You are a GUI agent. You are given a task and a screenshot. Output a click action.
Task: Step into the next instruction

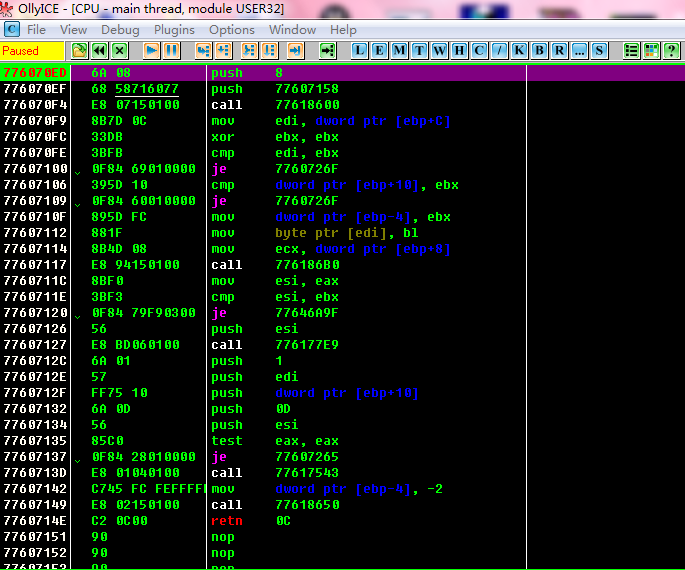pos(203,51)
